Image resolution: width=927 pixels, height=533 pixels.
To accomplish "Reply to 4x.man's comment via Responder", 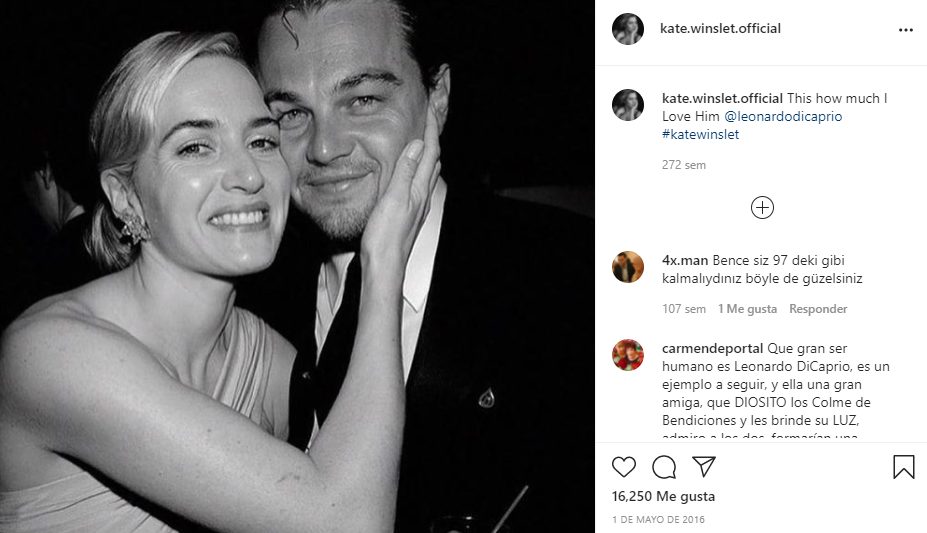I will coord(818,309).
